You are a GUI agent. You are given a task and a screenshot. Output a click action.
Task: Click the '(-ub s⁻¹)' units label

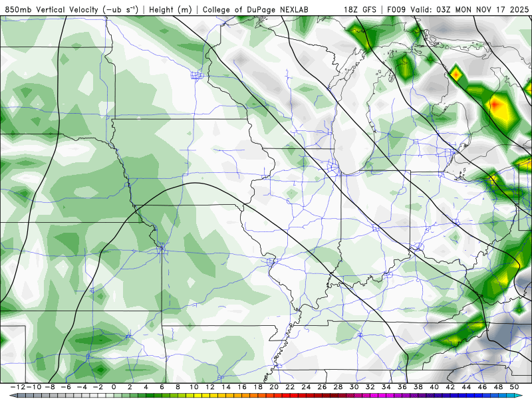click(120, 10)
